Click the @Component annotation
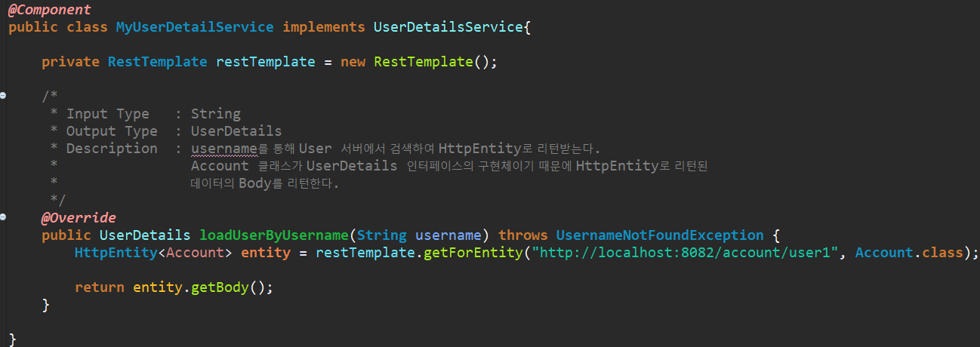This screenshot has width=980, height=347. click(x=49, y=10)
